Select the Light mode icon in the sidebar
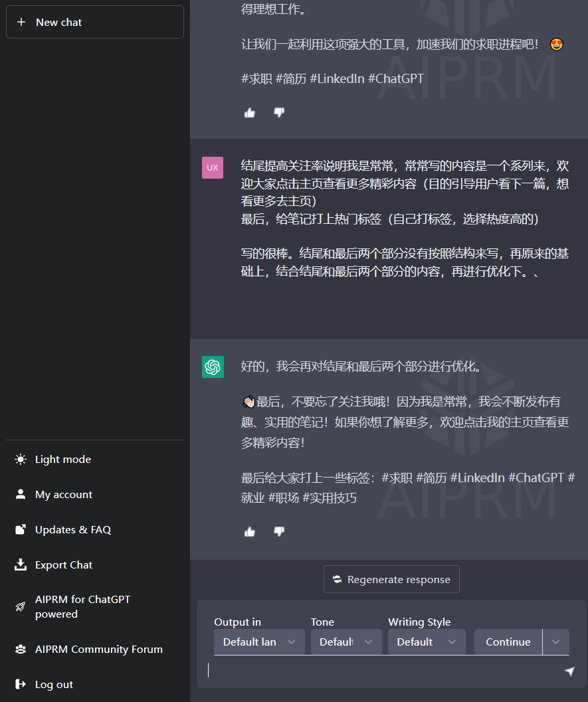Image resolution: width=588 pixels, height=702 pixels. pyautogui.click(x=19, y=459)
